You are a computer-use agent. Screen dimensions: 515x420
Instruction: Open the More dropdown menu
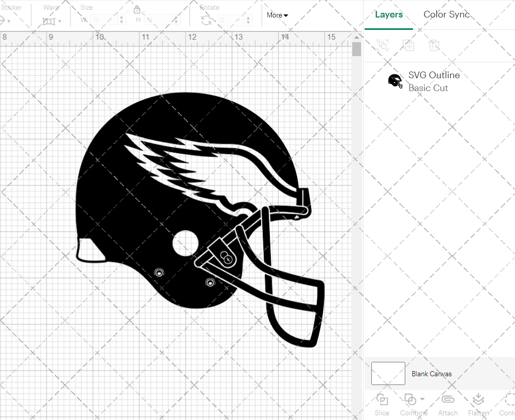click(x=277, y=15)
